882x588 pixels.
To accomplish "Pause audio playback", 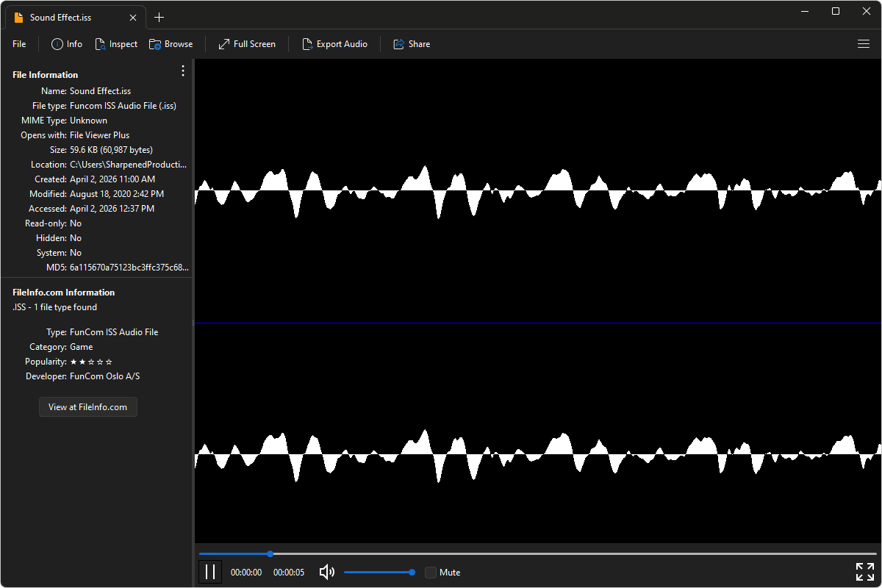I will pos(210,571).
